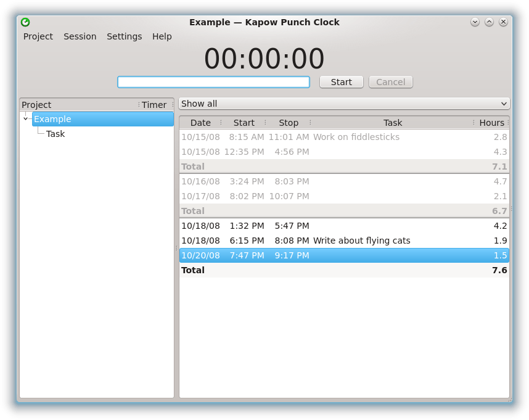This screenshot has width=529, height=420.
Task: Open the Help menu
Action: coord(162,36)
